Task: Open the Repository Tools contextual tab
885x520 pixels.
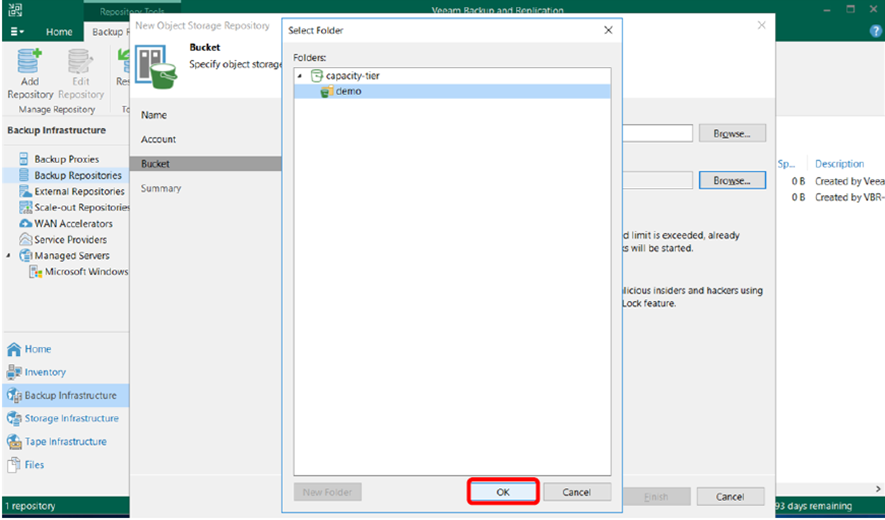Action: click(x=132, y=11)
